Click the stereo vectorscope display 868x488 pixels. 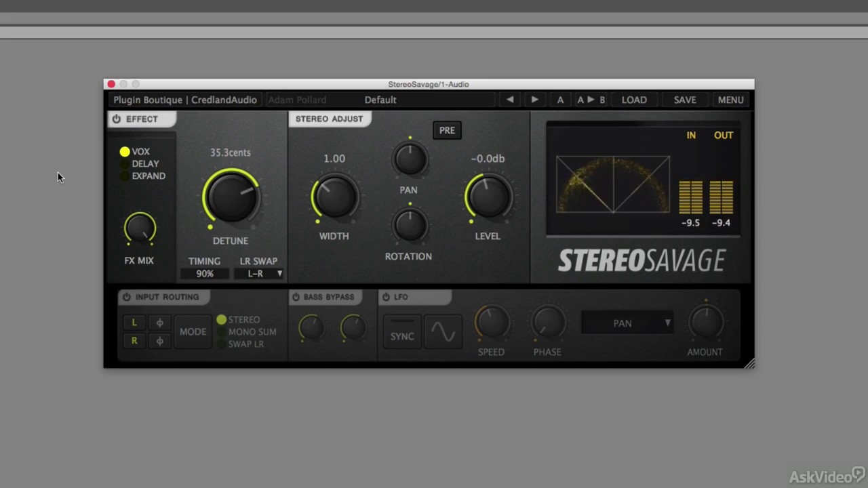point(613,184)
